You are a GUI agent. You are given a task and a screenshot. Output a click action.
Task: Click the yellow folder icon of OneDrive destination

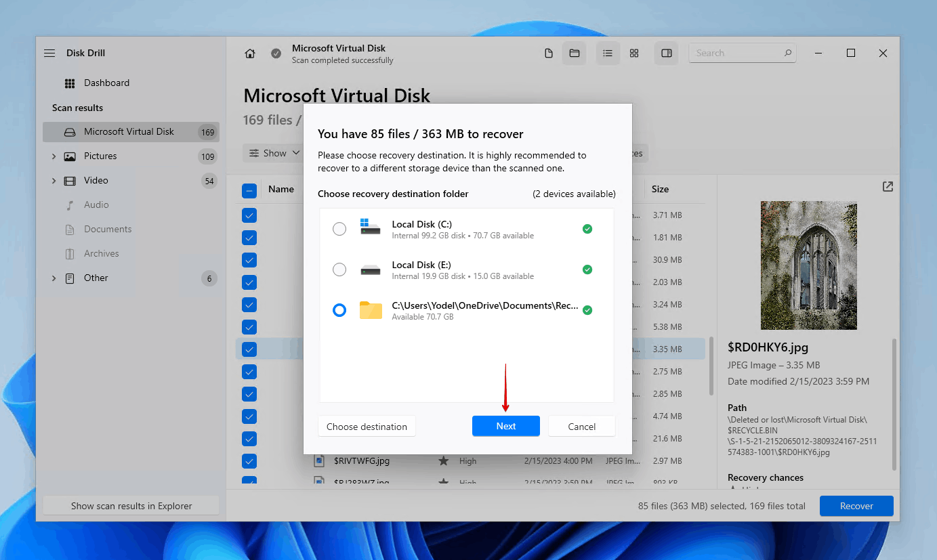coord(371,310)
